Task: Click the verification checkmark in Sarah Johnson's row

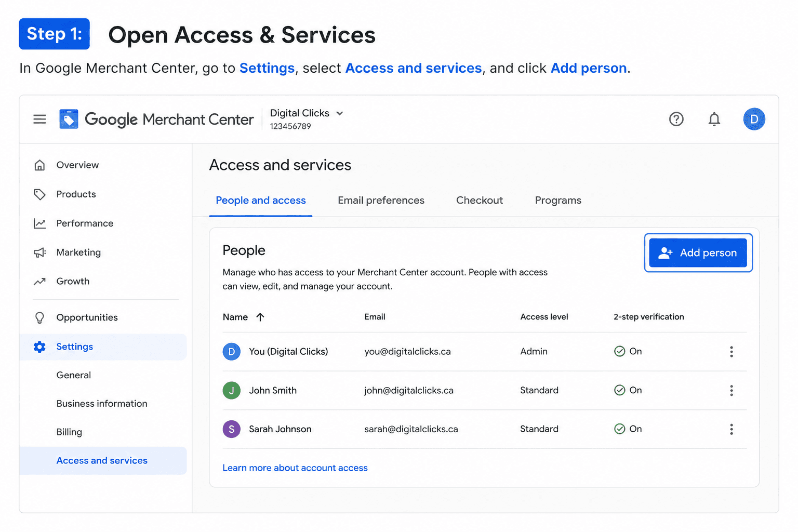Action: pos(619,429)
